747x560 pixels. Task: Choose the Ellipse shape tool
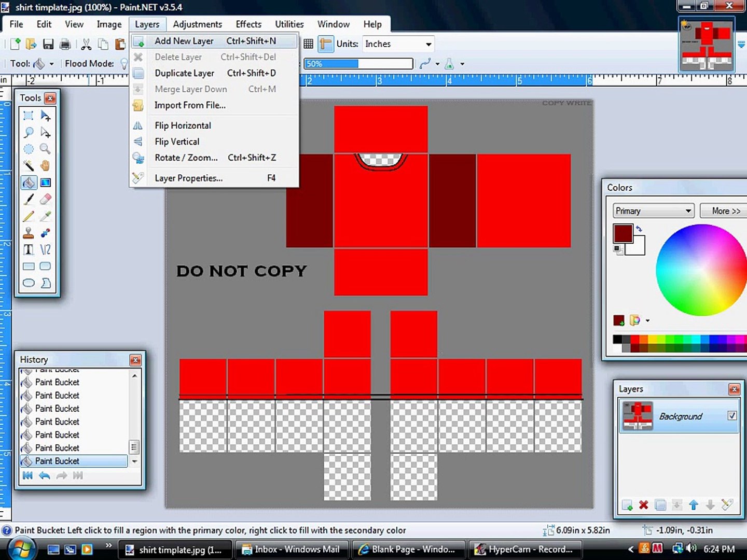pos(29,283)
